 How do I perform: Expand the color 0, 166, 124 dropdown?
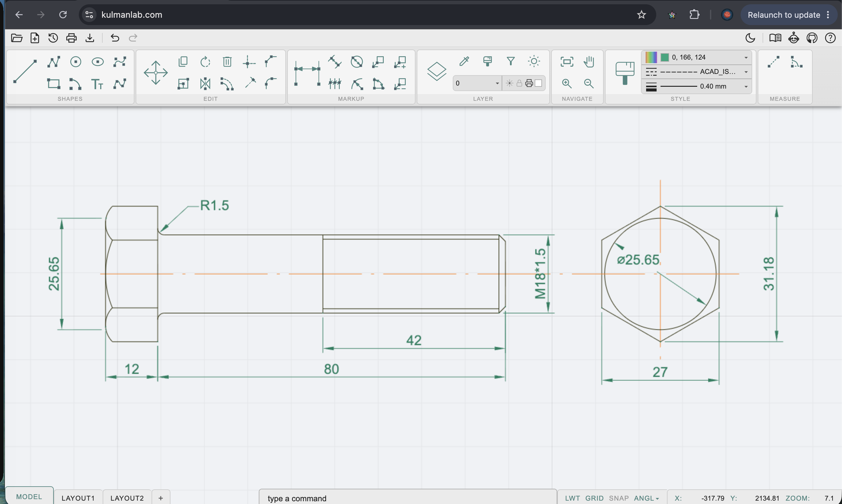(746, 57)
